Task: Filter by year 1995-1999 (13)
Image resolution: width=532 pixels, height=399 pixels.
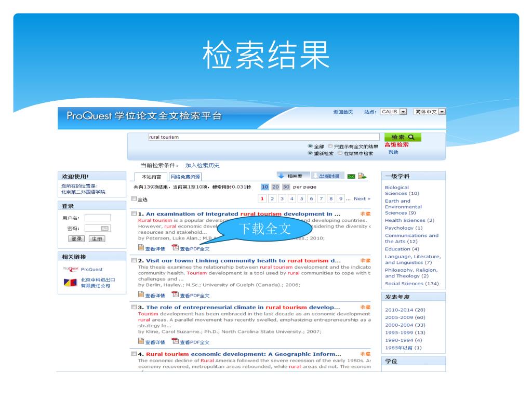Action: click(x=405, y=333)
